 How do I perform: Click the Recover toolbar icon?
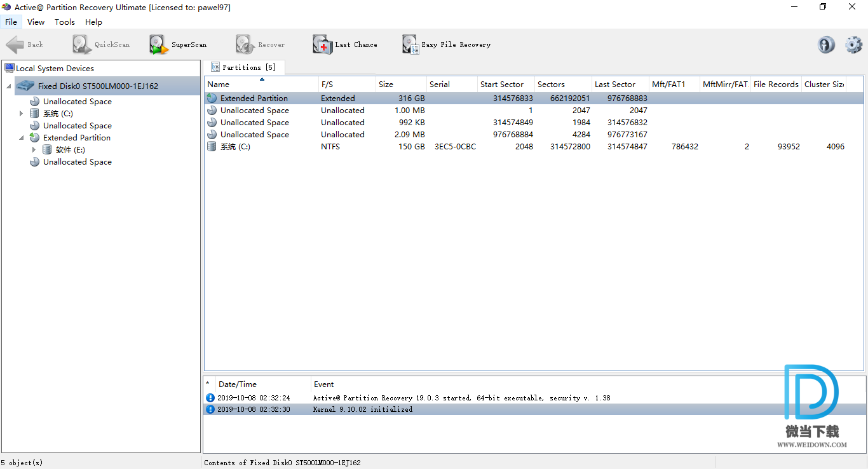[245, 44]
